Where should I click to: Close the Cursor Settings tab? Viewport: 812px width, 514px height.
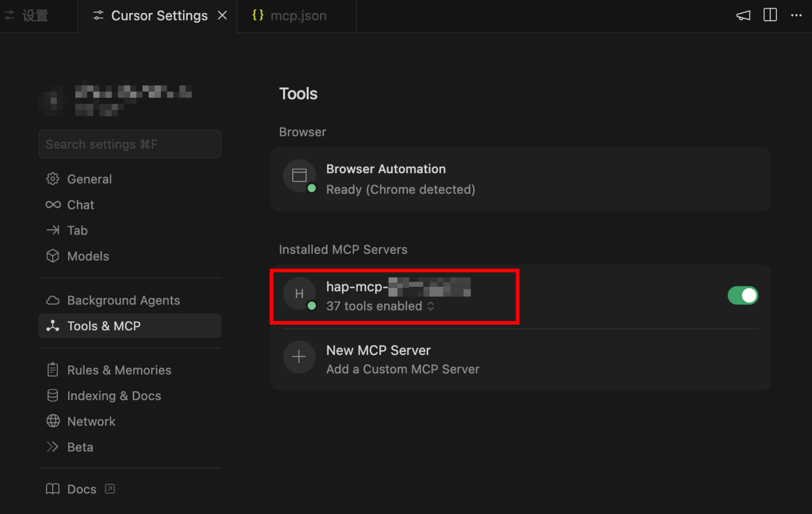(222, 16)
